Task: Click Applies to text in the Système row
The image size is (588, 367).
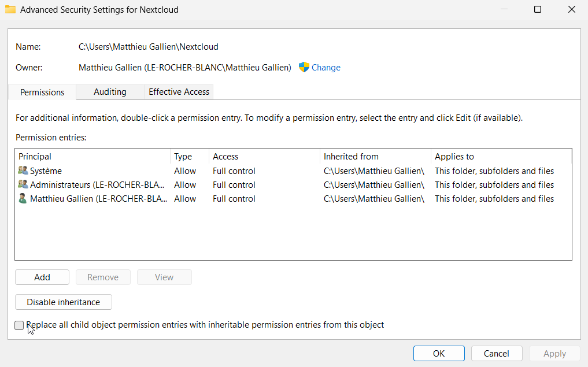Action: 494,171
